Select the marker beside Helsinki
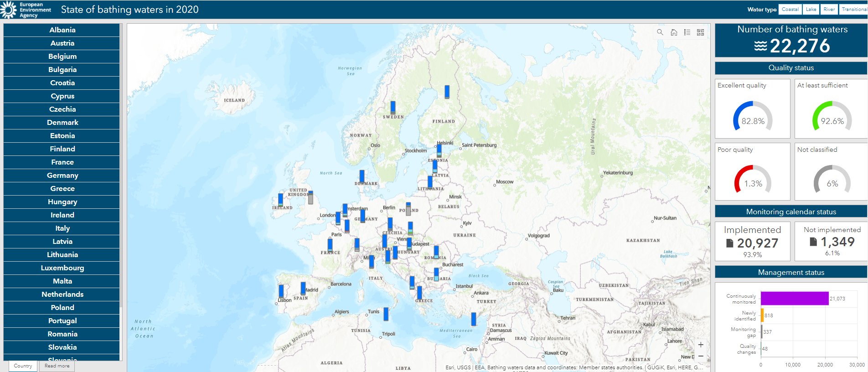This screenshot has width=868, height=372. (x=439, y=150)
